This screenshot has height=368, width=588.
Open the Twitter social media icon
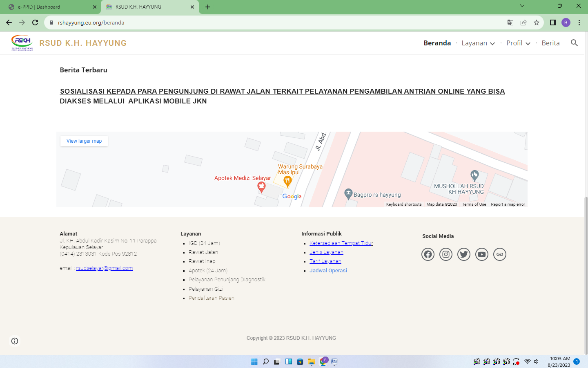463,254
